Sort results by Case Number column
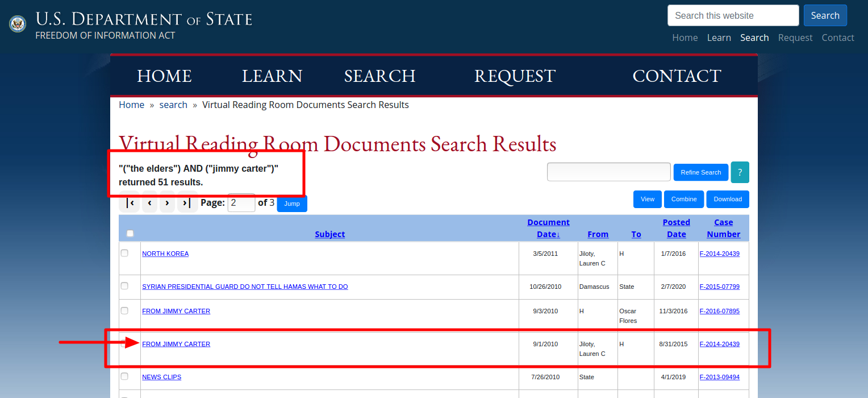 [x=724, y=228]
